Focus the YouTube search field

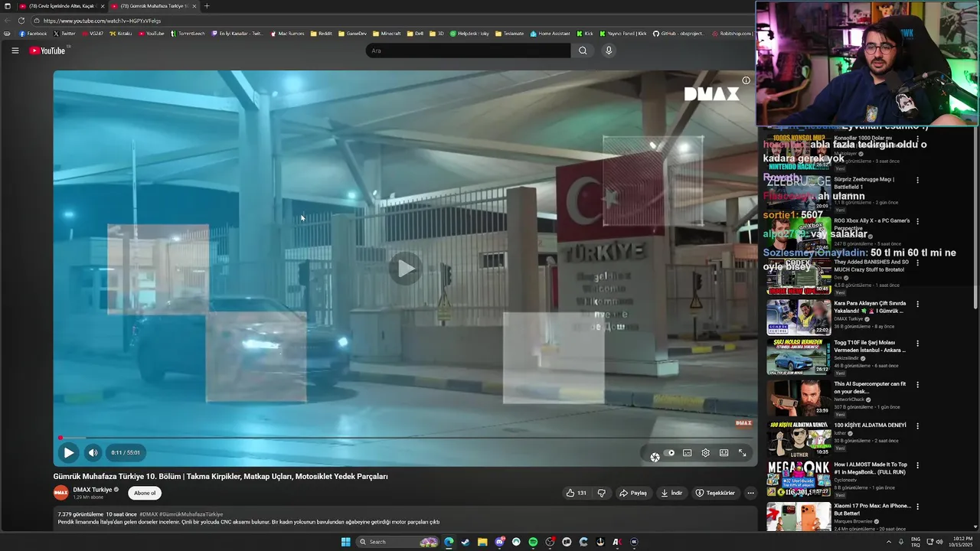point(468,51)
